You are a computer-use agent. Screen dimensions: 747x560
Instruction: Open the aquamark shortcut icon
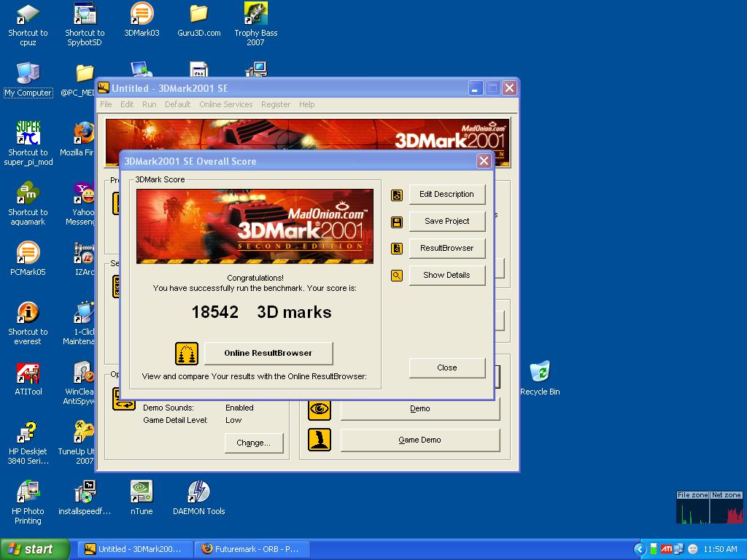(28, 204)
